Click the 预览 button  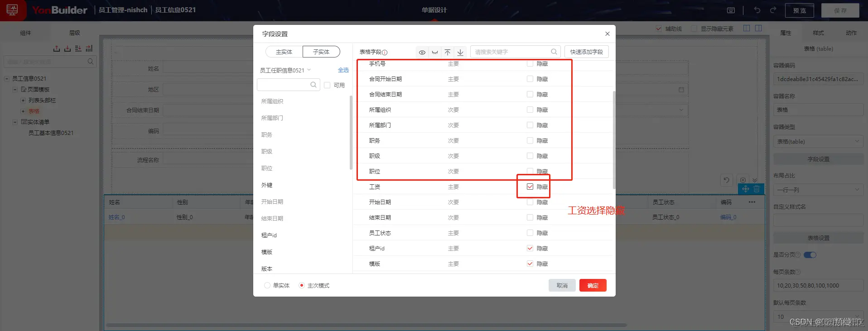(799, 10)
